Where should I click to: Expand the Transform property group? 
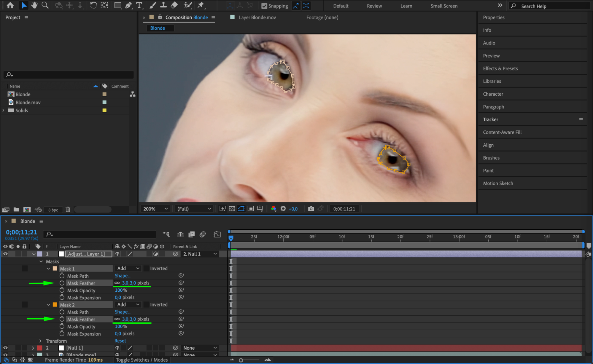tap(41, 341)
